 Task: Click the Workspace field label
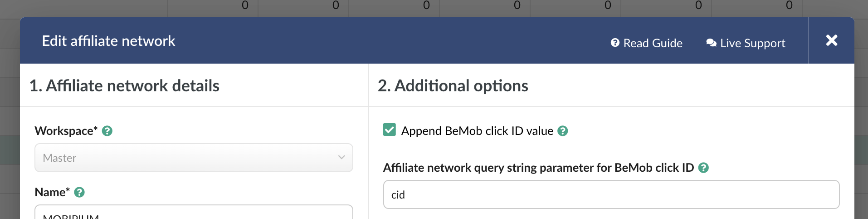[x=66, y=131]
